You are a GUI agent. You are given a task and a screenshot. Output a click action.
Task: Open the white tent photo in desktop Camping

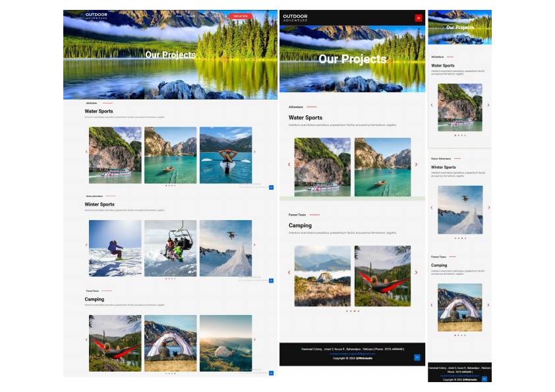tap(170, 343)
